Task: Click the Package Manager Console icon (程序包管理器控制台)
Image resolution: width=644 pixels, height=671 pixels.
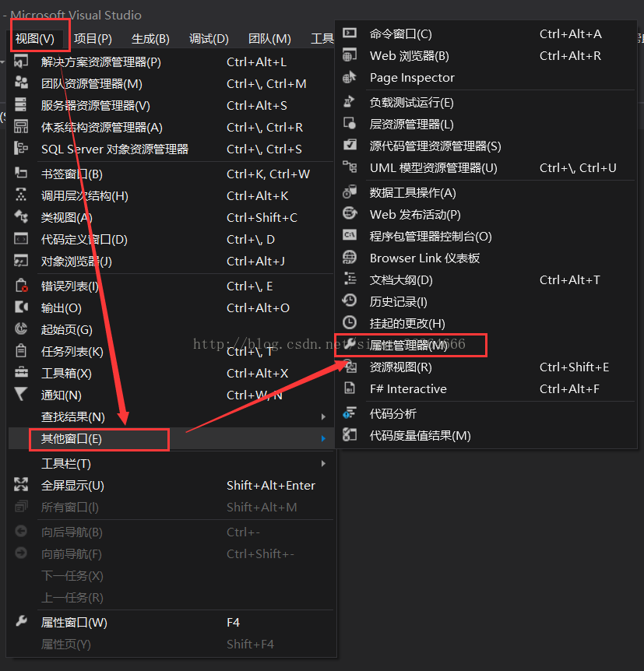Action: tap(350, 235)
